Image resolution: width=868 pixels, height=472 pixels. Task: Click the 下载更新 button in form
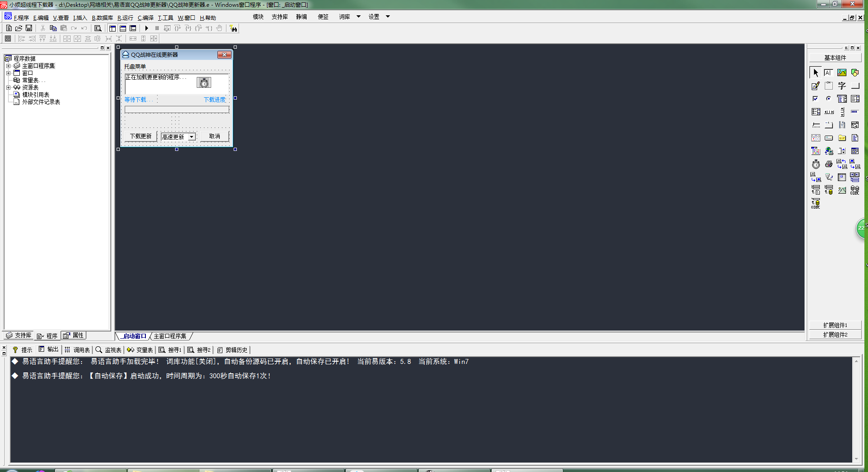point(140,136)
